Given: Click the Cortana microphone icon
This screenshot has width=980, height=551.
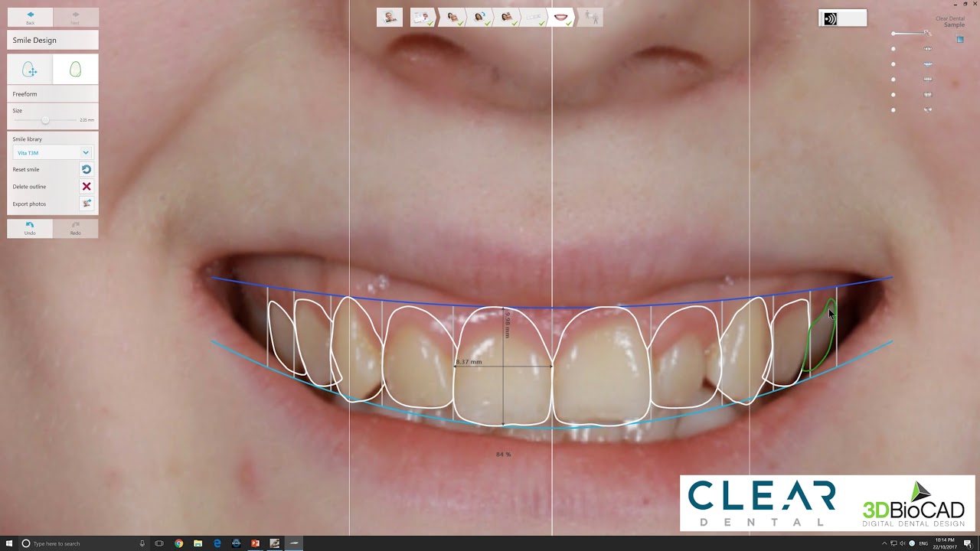Looking at the screenshot, I should point(142,543).
